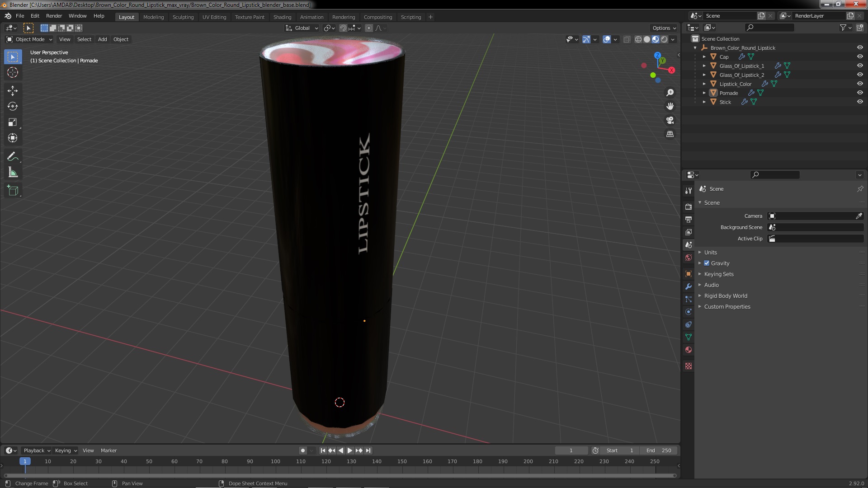Switch to the Shading workspace tab
The width and height of the screenshot is (868, 488).
(x=282, y=17)
